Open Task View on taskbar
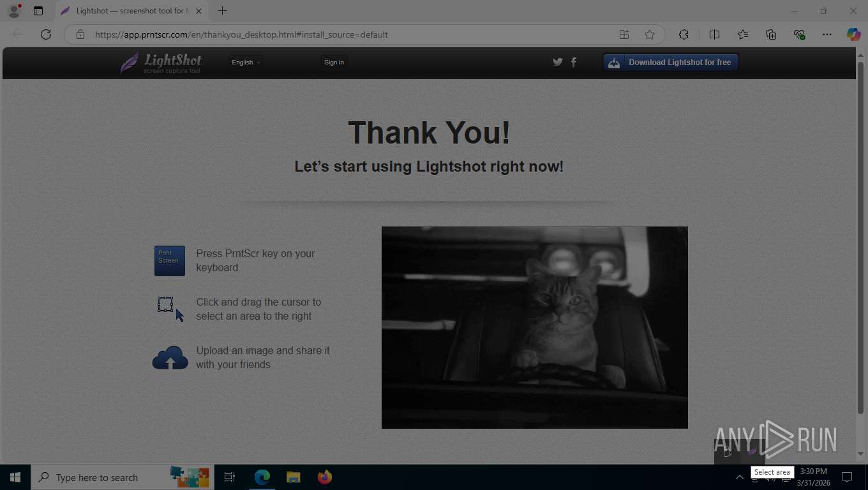868x490 pixels. (230, 477)
